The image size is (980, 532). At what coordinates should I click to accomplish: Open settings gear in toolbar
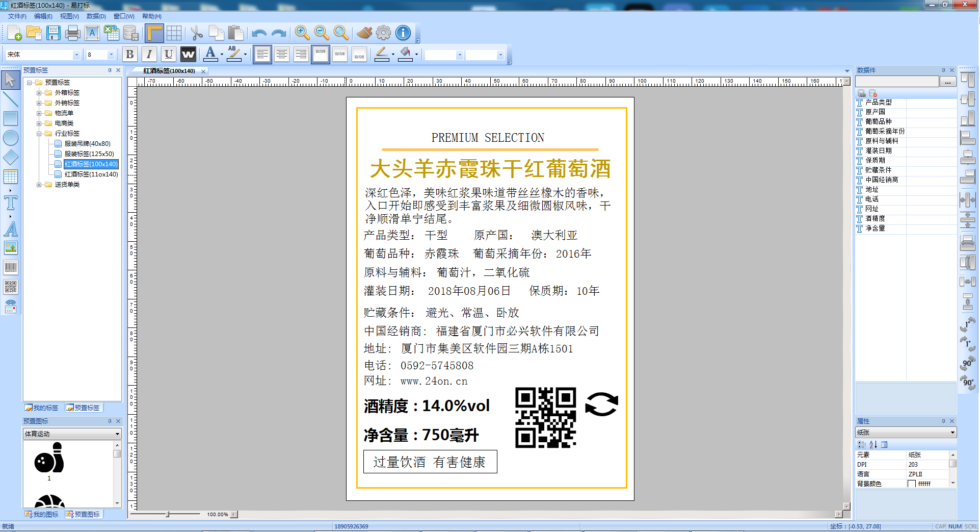tap(383, 33)
